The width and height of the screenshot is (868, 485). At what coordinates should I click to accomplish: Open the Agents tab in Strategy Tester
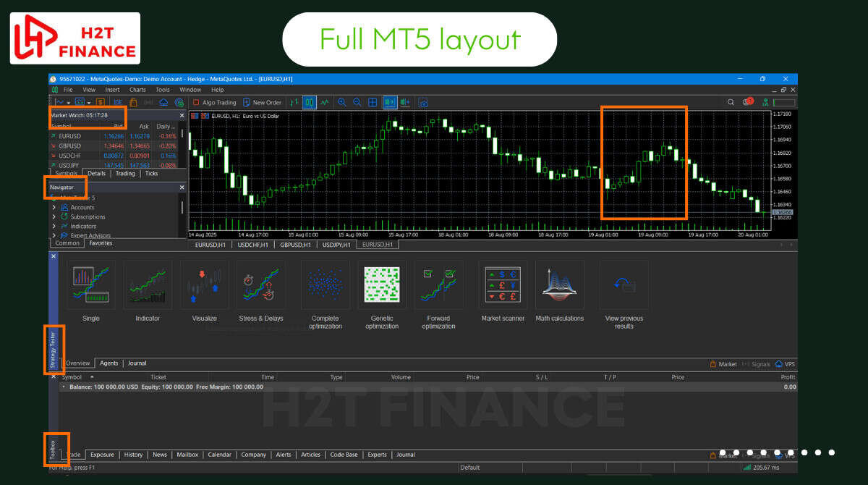[x=109, y=363]
